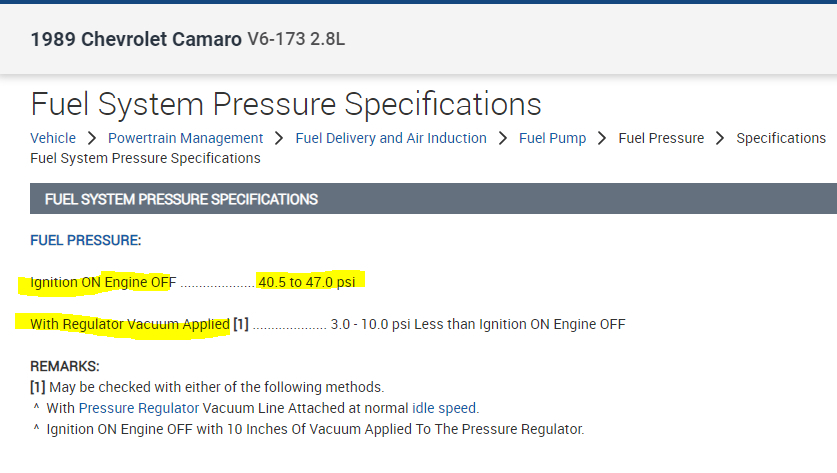
Task: Open the Fuel Pump breadcrumb link
Action: (x=552, y=138)
